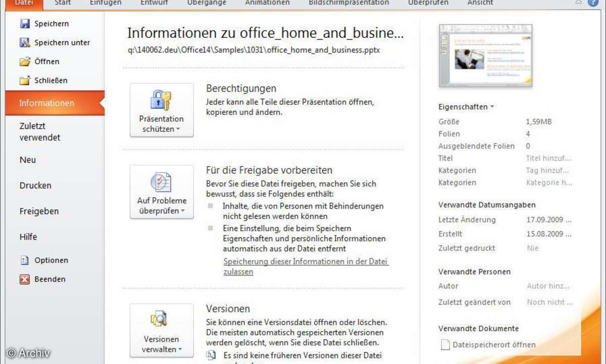Screen dimensions: 606x364
Task: Follow the Speicherung dieser Informationen link
Action: (x=306, y=266)
